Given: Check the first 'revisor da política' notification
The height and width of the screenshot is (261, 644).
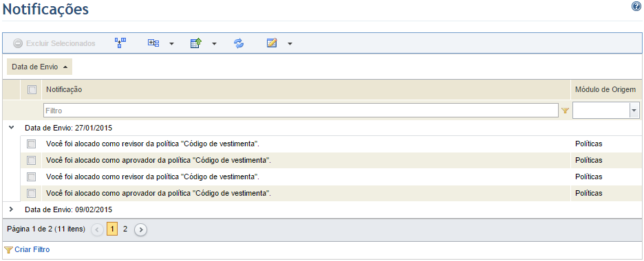Looking at the screenshot, I should [x=31, y=144].
